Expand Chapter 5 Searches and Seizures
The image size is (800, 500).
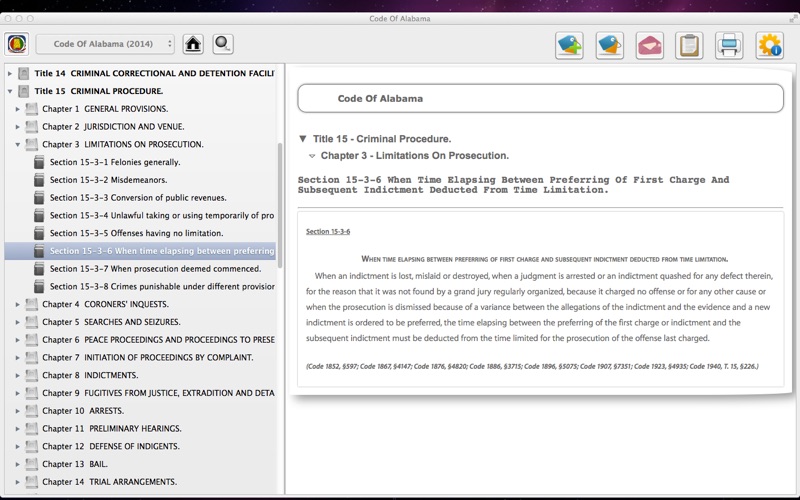point(17,322)
